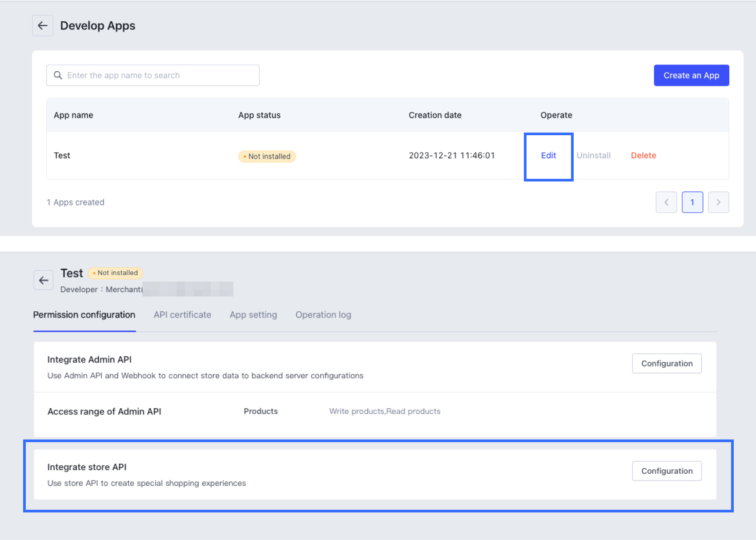Viewport: 756px width, 540px height.
Task: Click the Not installed badge beside Test heading
Action: 115,273
